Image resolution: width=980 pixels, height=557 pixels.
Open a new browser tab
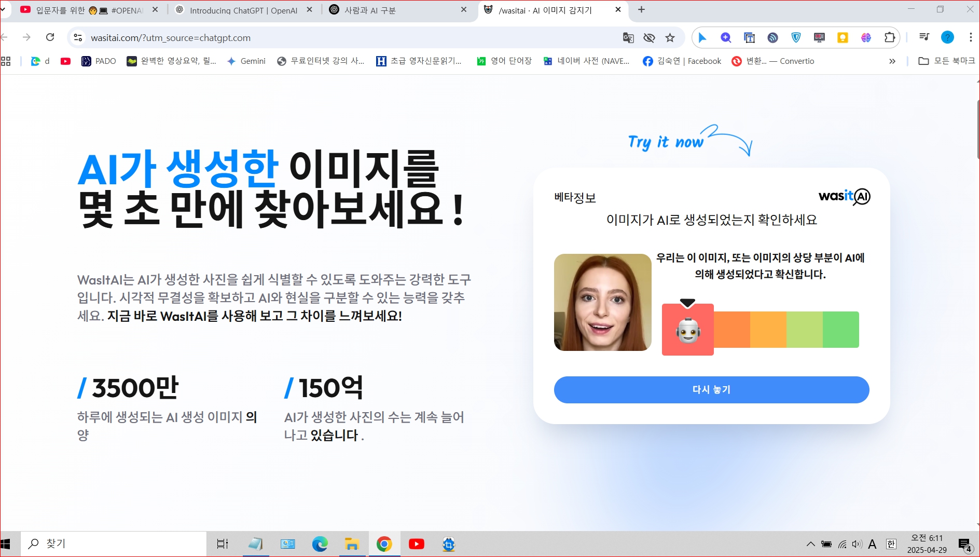point(642,10)
